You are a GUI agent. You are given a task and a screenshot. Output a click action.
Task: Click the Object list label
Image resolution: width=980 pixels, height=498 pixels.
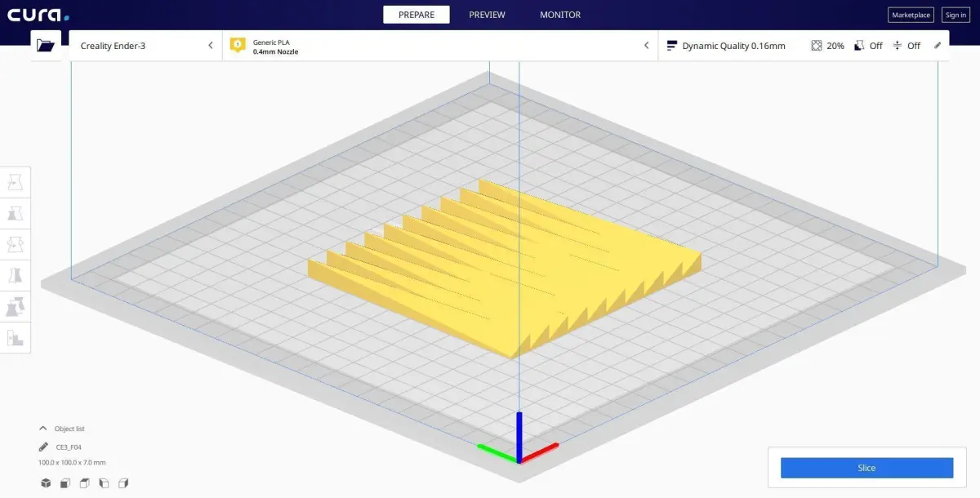69,429
